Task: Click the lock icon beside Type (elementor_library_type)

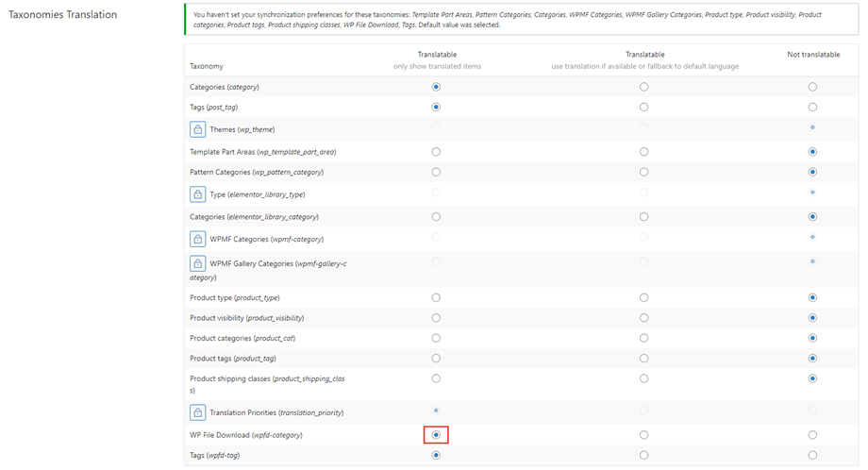Action: click(198, 194)
